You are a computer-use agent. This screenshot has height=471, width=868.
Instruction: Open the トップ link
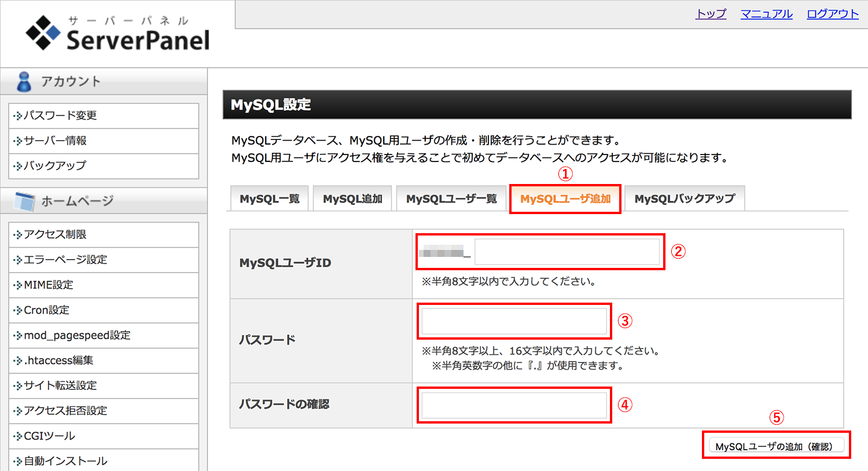pyautogui.click(x=711, y=14)
